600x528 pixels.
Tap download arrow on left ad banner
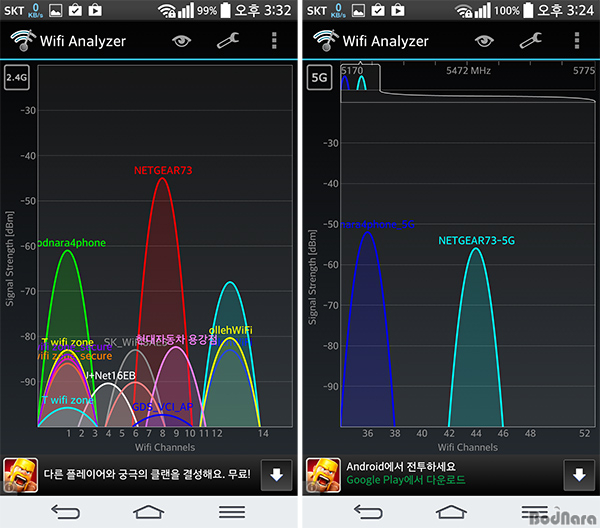coord(276,475)
